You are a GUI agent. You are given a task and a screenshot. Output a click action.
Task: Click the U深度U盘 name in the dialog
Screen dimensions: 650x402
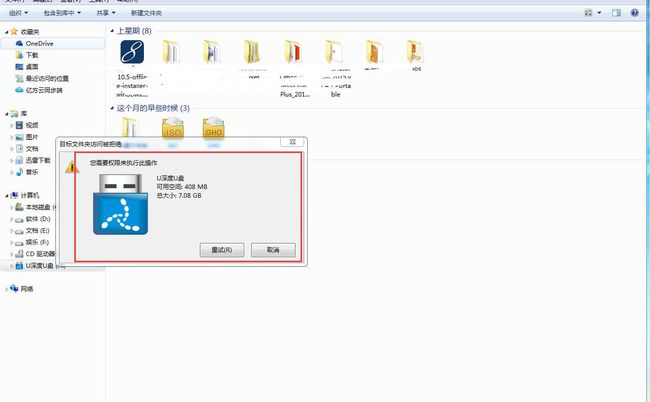click(x=170, y=178)
